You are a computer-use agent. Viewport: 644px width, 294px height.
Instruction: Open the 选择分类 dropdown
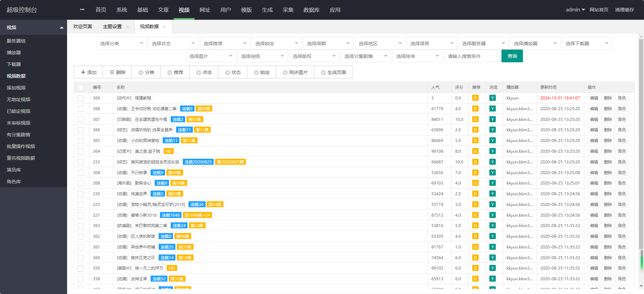point(121,44)
